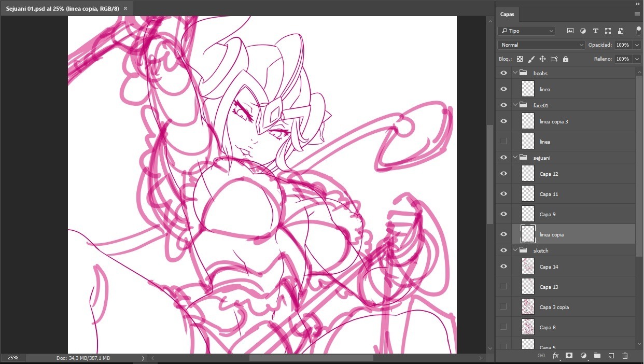Hide the Capa 14 layer
The width and height of the screenshot is (644, 364).
pyautogui.click(x=503, y=267)
